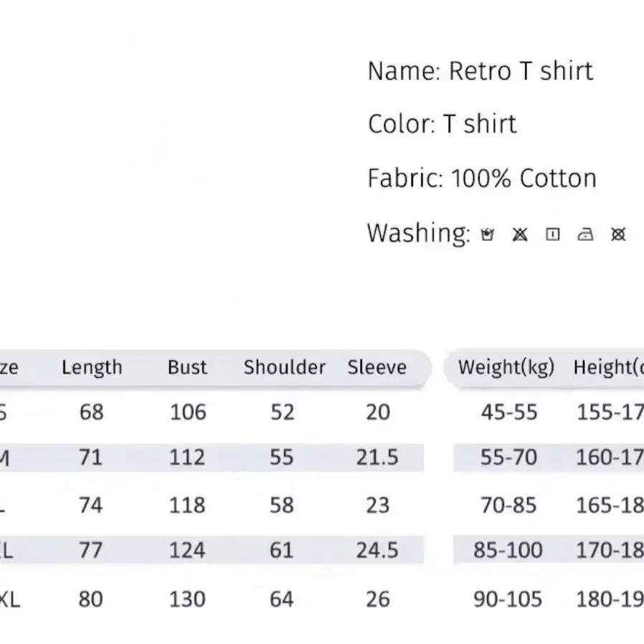This screenshot has height=644, width=644.
Task: Click the Name: Retro T shirt text
Action: pos(480,71)
